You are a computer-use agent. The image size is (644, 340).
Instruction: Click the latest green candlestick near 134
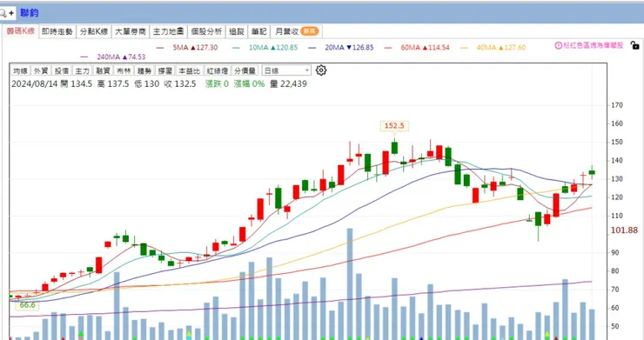(x=592, y=172)
